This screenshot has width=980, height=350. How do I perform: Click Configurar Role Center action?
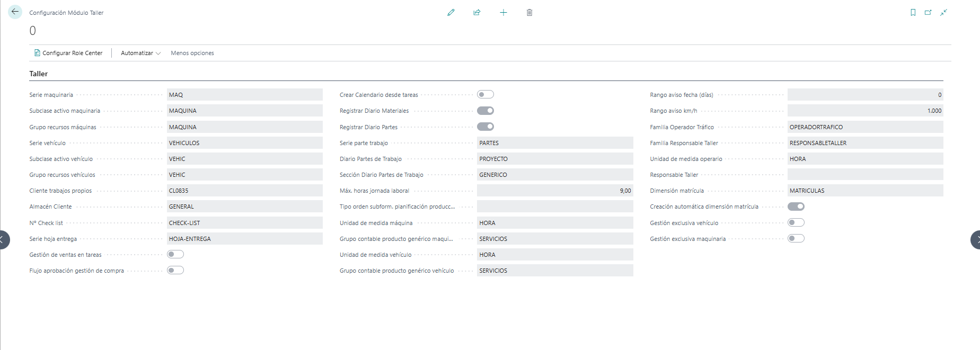[68, 53]
